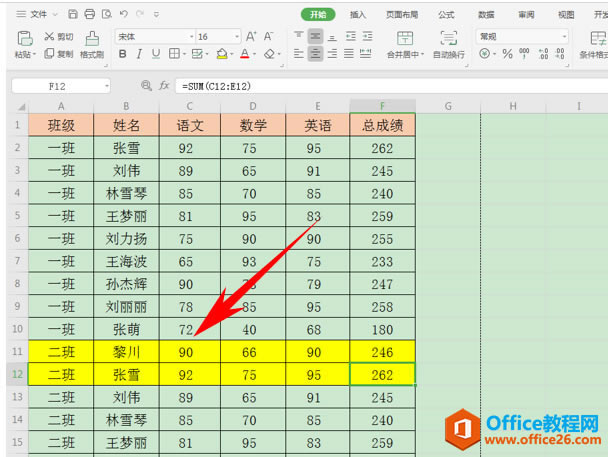This screenshot has width=608, height=457.
Task: Expand quick access toolbar customize arrow
Action: 156,15
